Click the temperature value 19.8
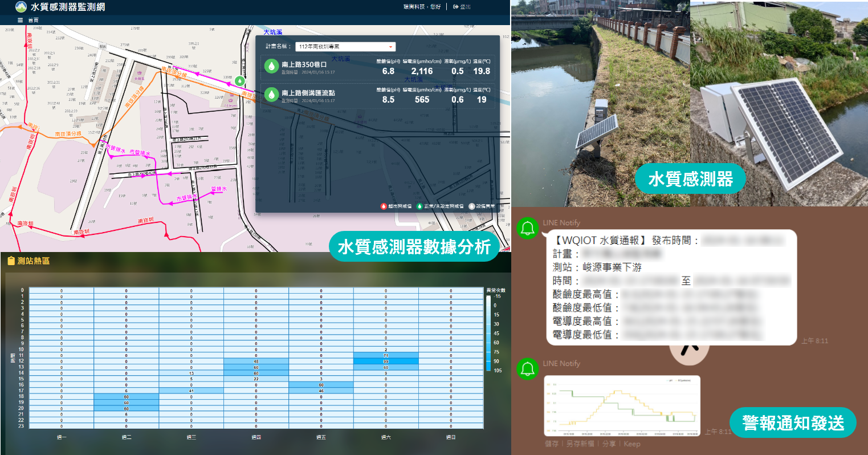This screenshot has width=868, height=455. [482, 71]
